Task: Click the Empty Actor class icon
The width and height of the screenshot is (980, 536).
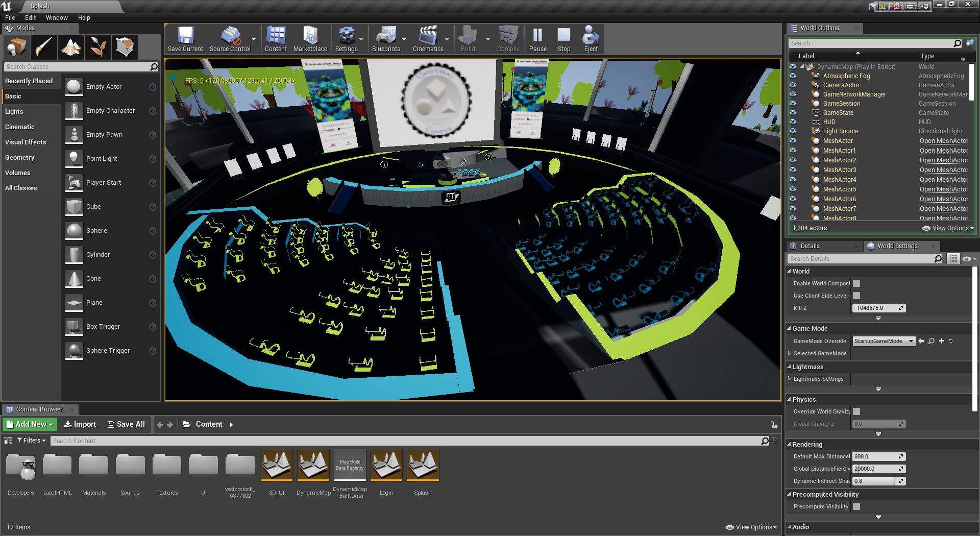Action: click(74, 87)
